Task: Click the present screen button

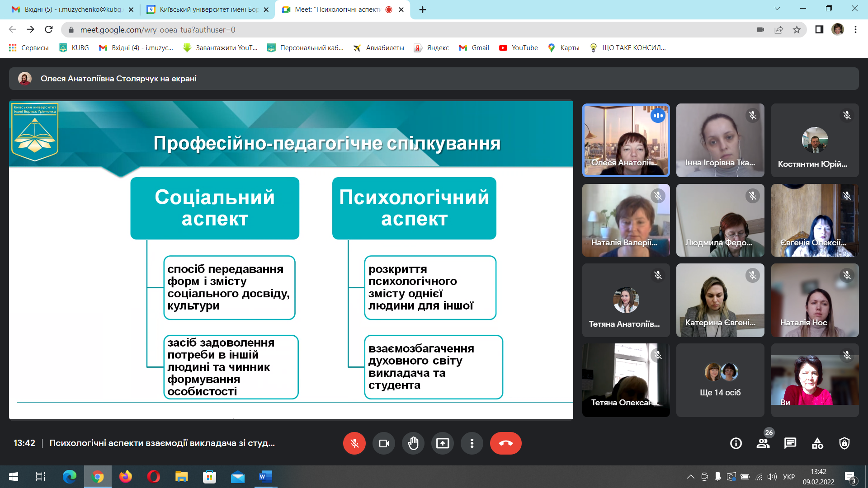Action: pos(442,443)
